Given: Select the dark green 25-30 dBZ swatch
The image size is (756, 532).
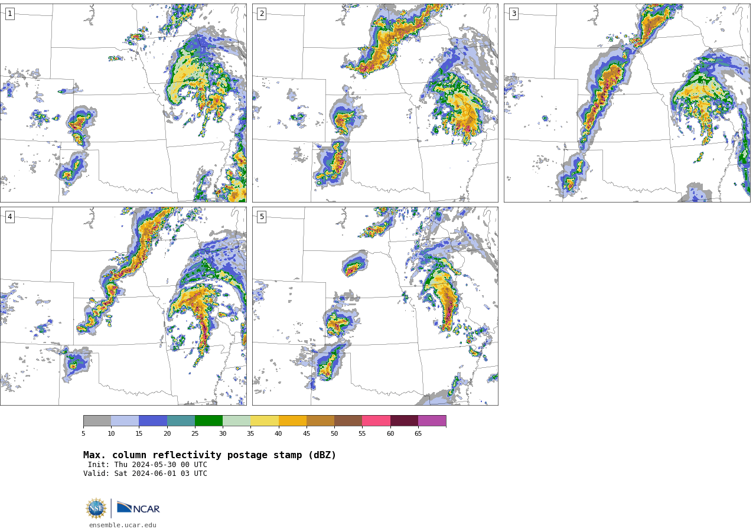Looking at the screenshot, I should pyautogui.click(x=208, y=421).
